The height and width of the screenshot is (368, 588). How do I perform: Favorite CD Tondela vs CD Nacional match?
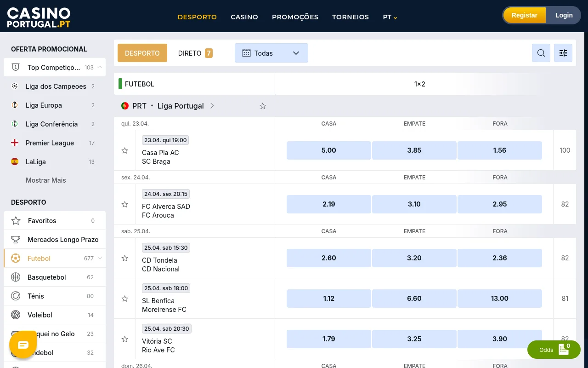[x=124, y=258]
